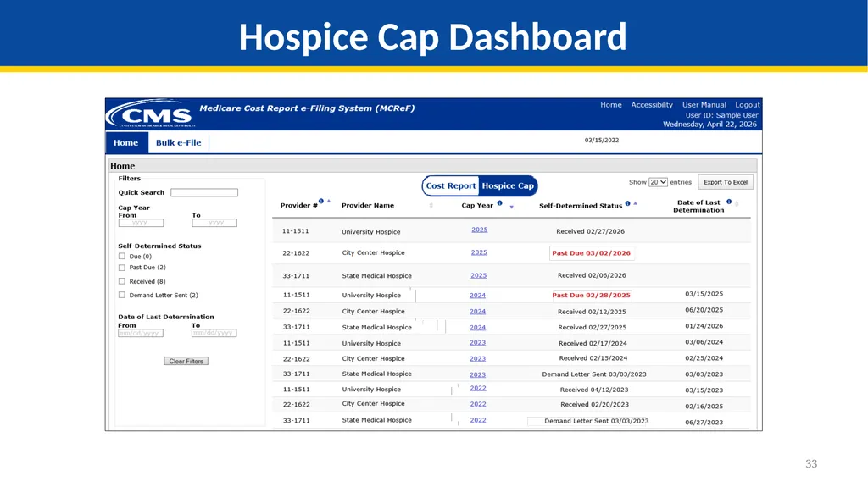Click the Cap Year To field

[214, 223]
